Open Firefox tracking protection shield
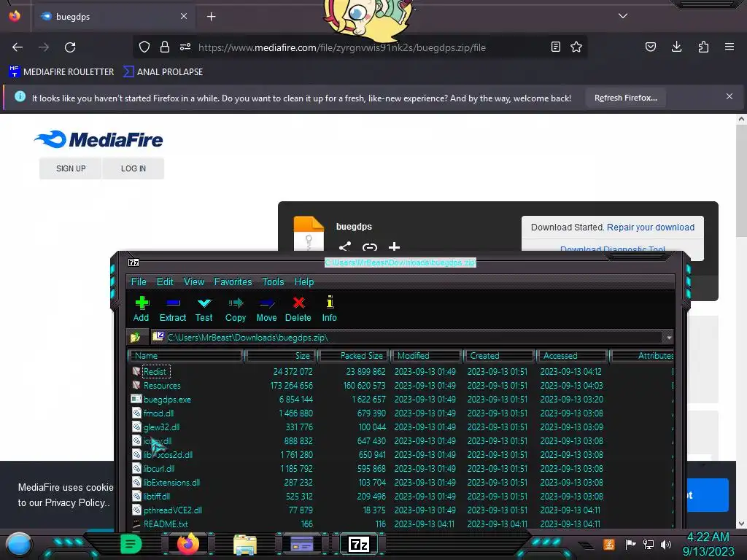 click(144, 47)
